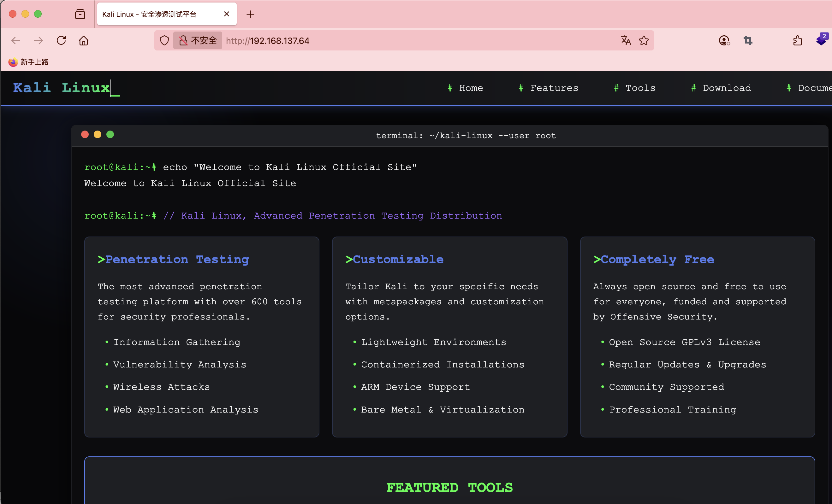The width and height of the screenshot is (832, 504).
Task: Close the Kali Linux browser tab
Action: [x=227, y=14]
